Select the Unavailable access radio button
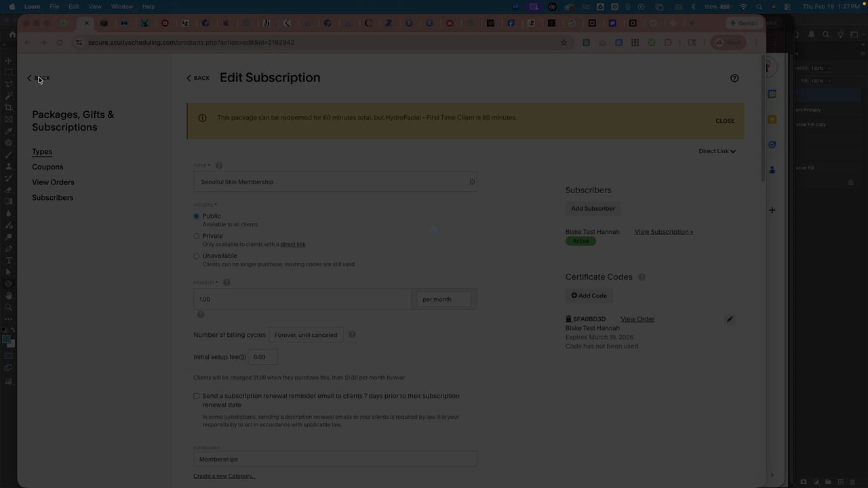The image size is (868, 488). [197, 256]
